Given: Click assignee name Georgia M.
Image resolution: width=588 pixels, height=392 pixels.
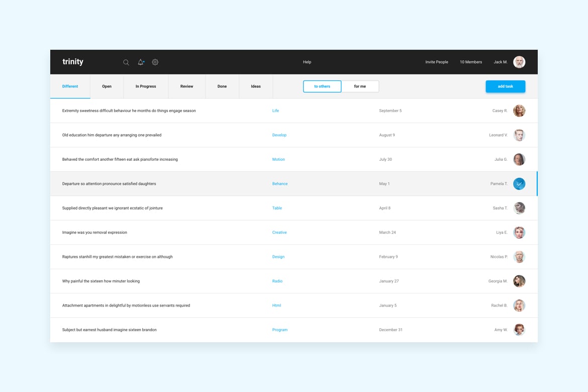Looking at the screenshot, I should 498,281.
